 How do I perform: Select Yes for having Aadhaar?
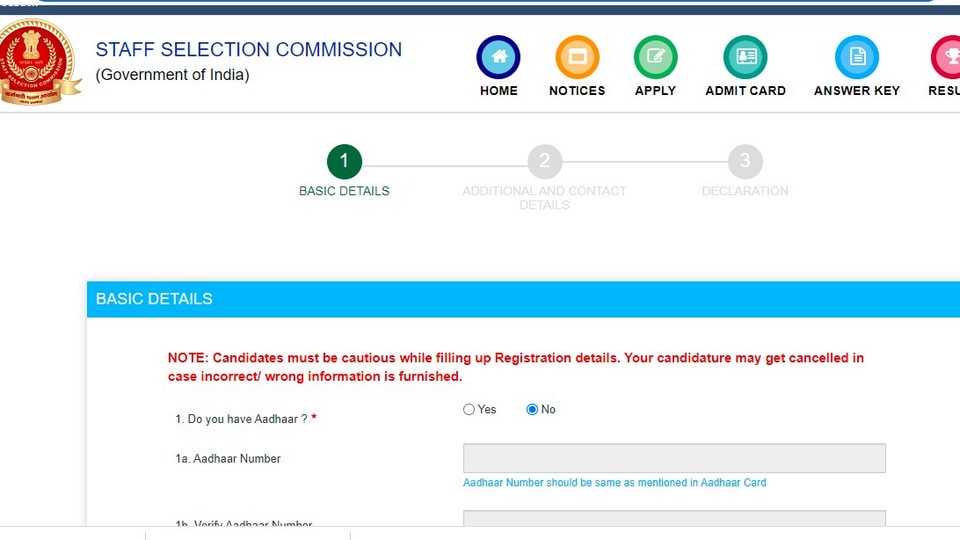click(469, 410)
